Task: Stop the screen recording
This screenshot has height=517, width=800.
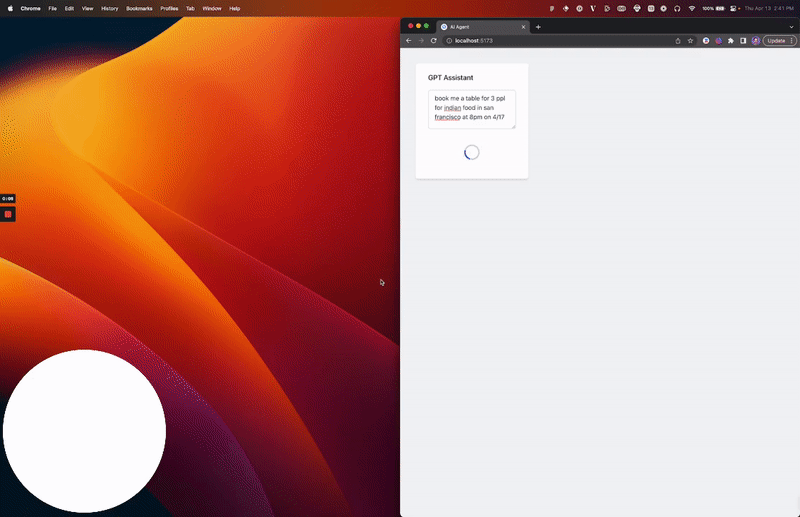Action: coord(8,214)
